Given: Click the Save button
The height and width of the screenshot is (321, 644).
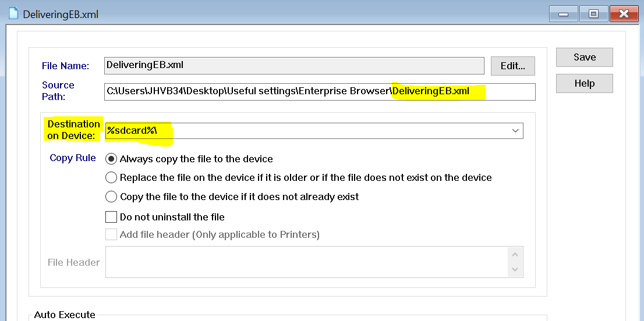Looking at the screenshot, I should (x=584, y=57).
